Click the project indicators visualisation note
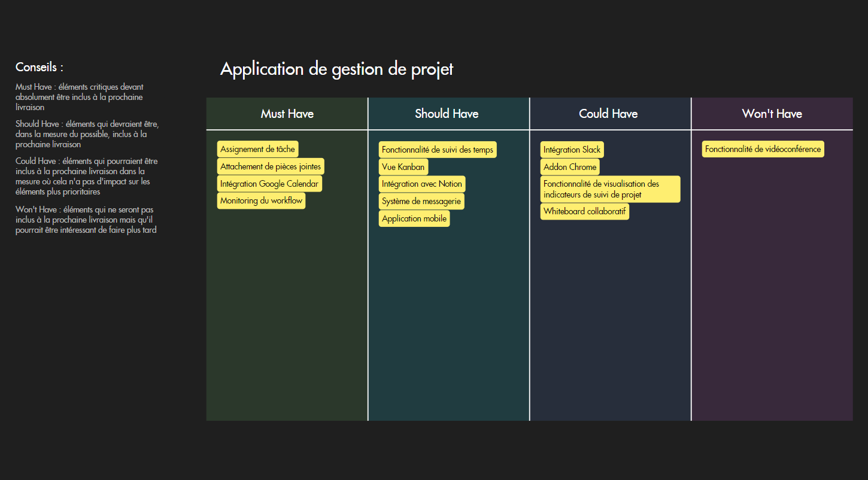 coord(610,189)
